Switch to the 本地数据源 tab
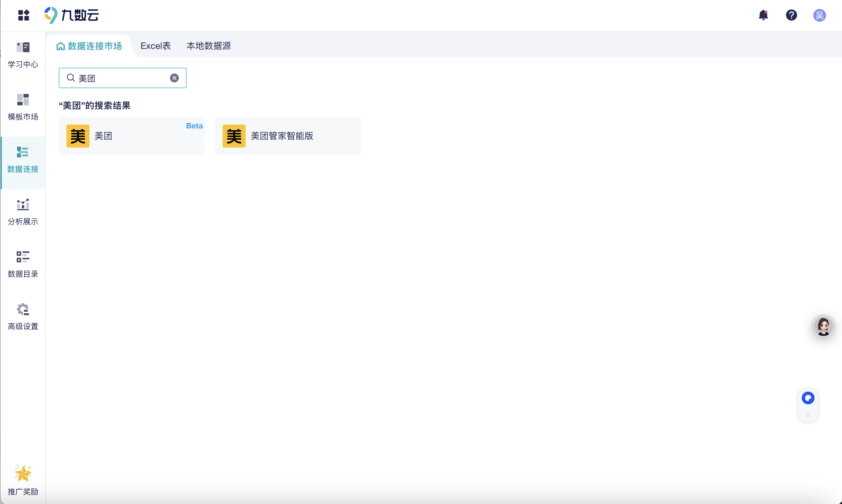 [x=209, y=45]
